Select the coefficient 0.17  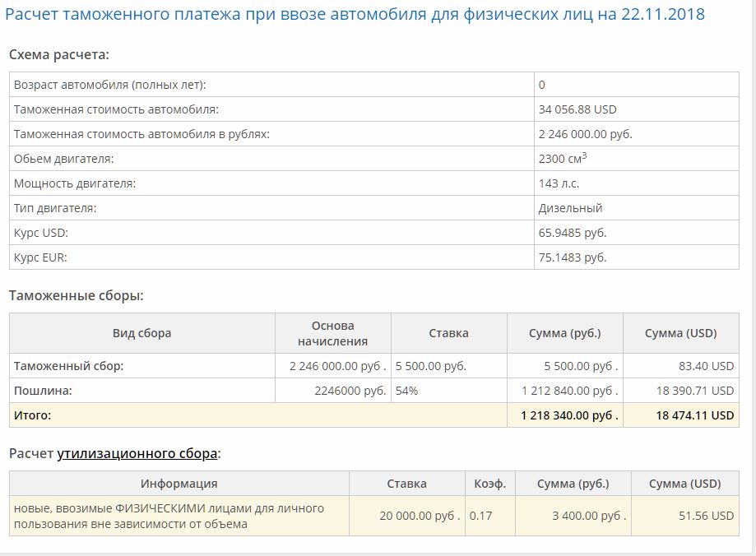click(x=480, y=516)
